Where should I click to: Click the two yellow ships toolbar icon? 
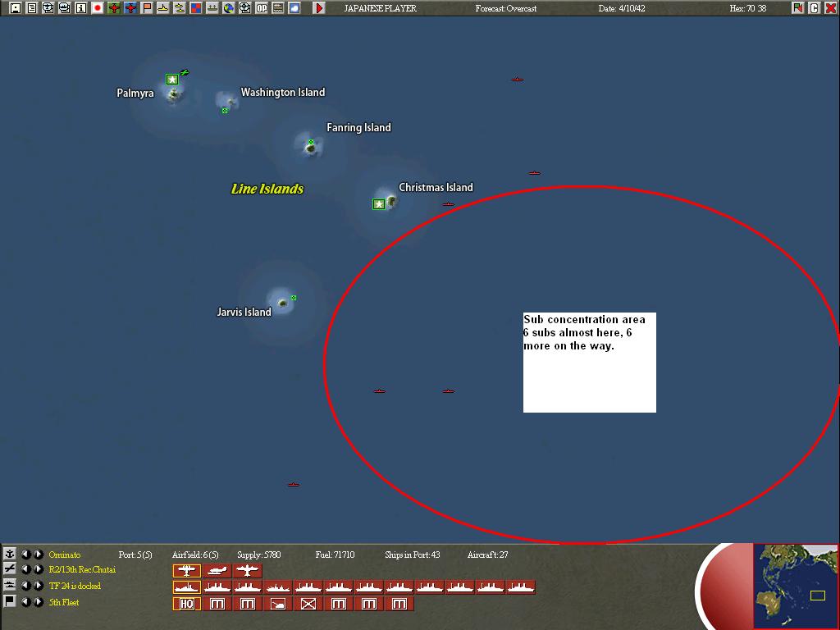pos(180,8)
